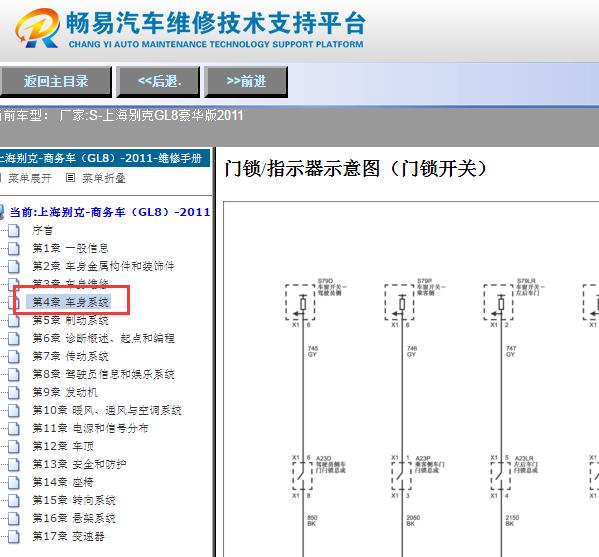Click the A23LR left rear latch symbol

click(x=501, y=475)
